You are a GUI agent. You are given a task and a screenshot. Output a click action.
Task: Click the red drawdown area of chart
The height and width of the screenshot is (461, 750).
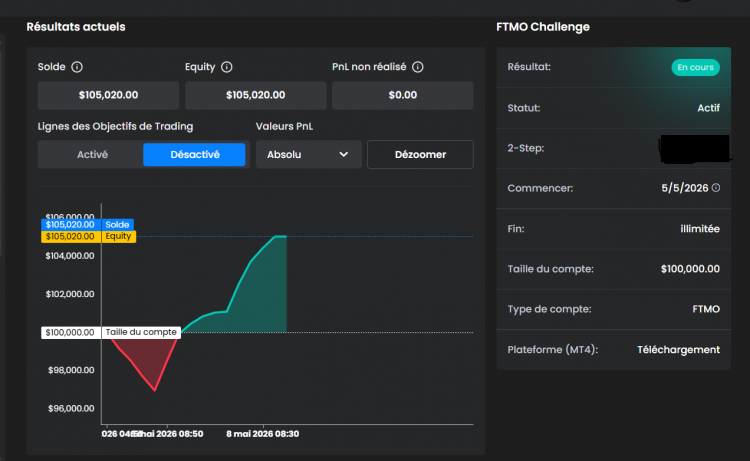[149, 356]
